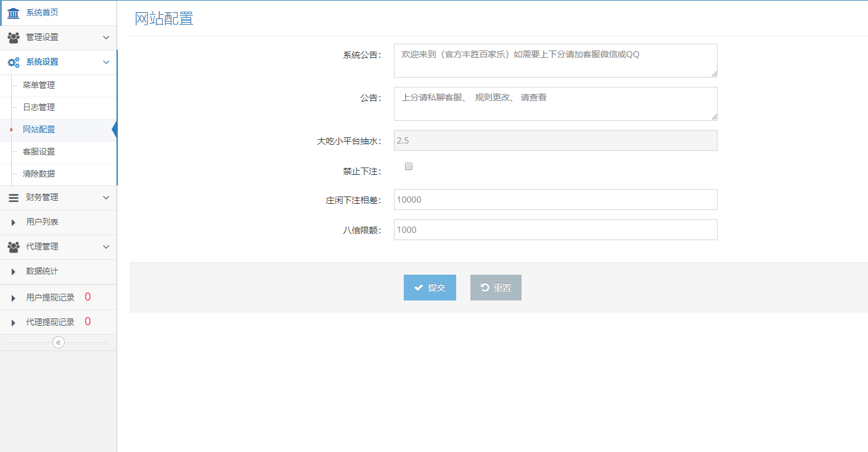
Task: Click the bank icon beside 系统首页
Action: 13,13
